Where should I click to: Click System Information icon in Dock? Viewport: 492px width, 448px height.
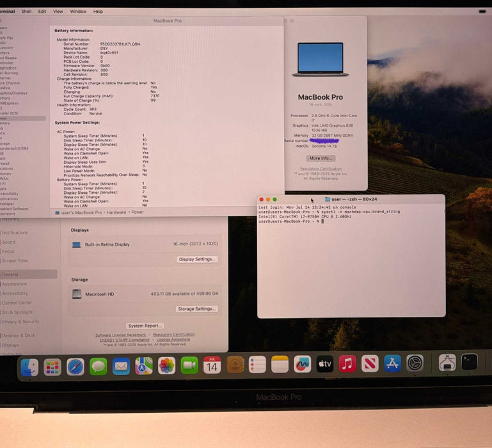click(x=447, y=362)
